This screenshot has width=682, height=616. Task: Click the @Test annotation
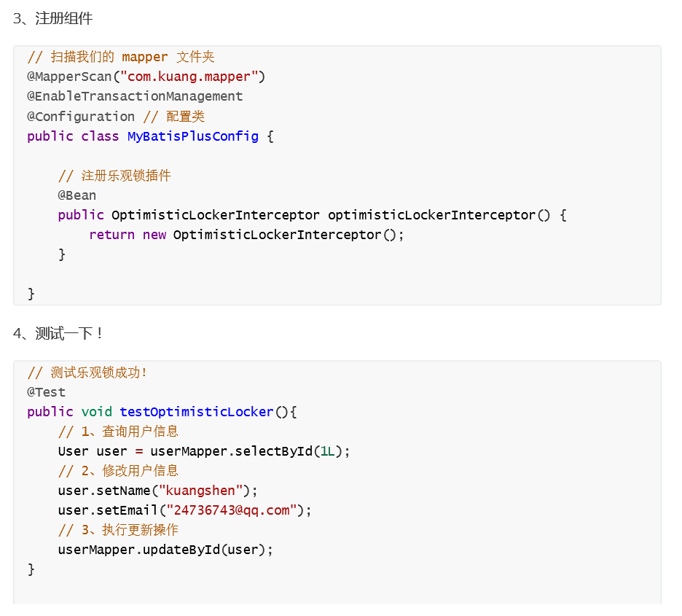point(46,392)
